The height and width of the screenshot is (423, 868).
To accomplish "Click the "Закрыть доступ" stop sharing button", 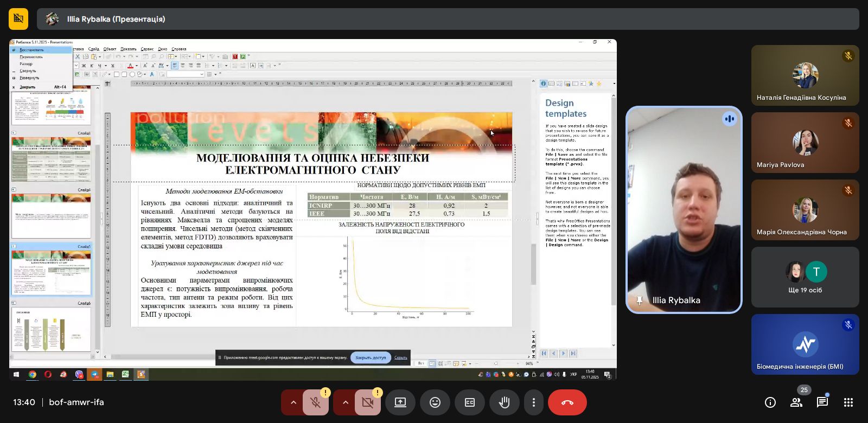I will [371, 357].
